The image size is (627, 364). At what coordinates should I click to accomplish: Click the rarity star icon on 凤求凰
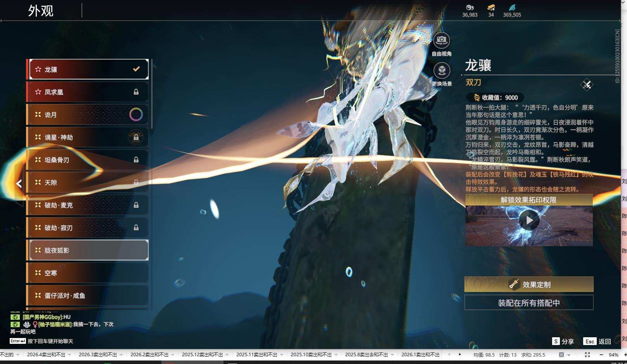[x=38, y=92]
